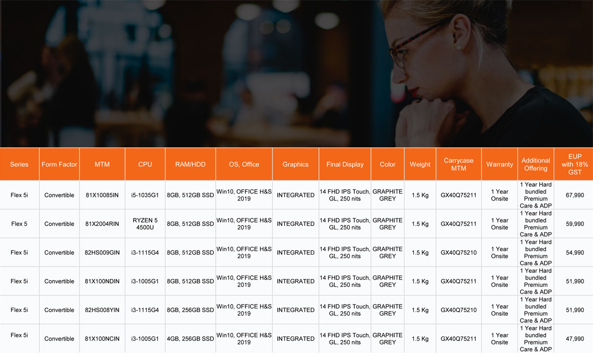Select Additional Offering cell in 82HS008YIN row
This screenshot has height=364, width=593.
tap(535, 310)
